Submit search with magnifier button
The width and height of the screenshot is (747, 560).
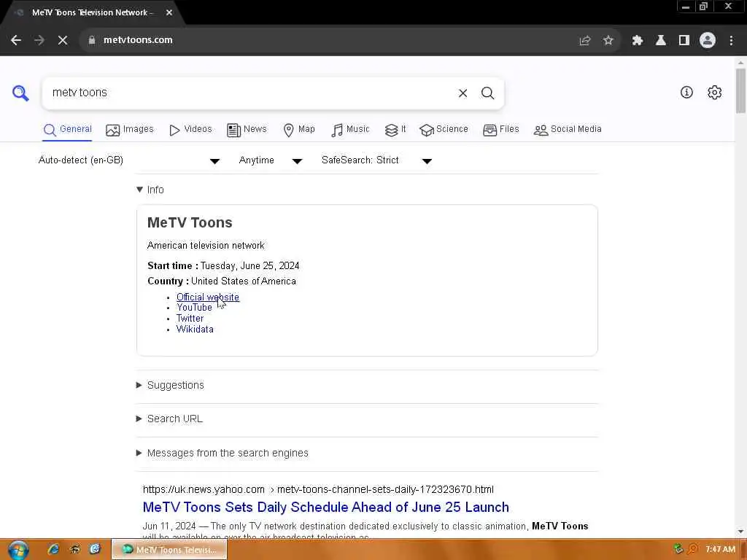click(487, 93)
